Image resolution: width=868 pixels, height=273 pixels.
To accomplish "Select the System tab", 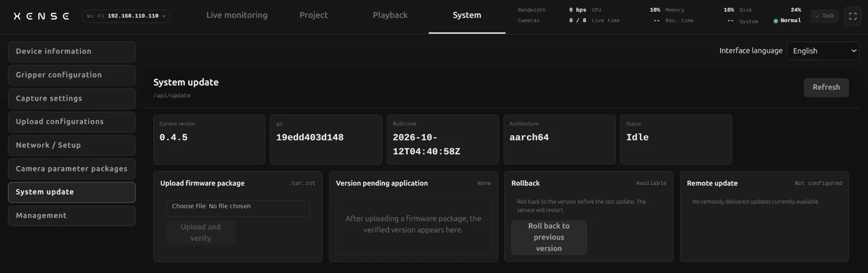I will click(467, 15).
